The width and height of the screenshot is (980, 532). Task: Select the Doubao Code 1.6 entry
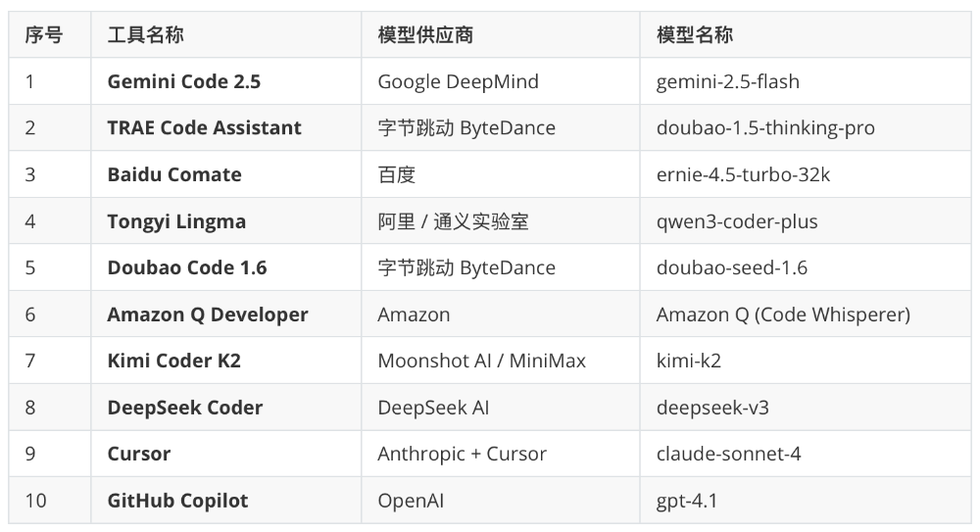point(187,267)
